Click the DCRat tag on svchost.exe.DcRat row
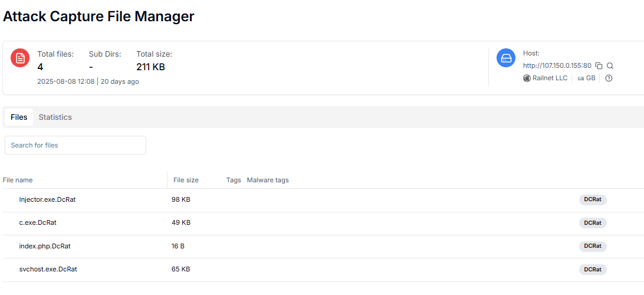The image size is (644, 295). [593, 270]
